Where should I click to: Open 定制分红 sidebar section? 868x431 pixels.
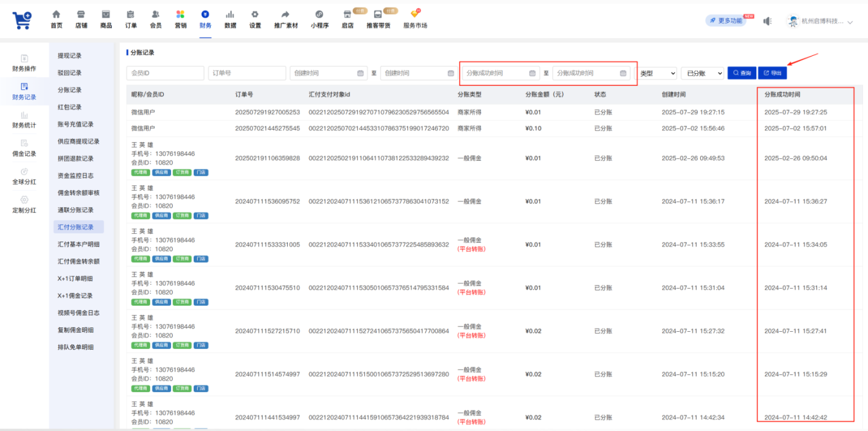click(24, 205)
